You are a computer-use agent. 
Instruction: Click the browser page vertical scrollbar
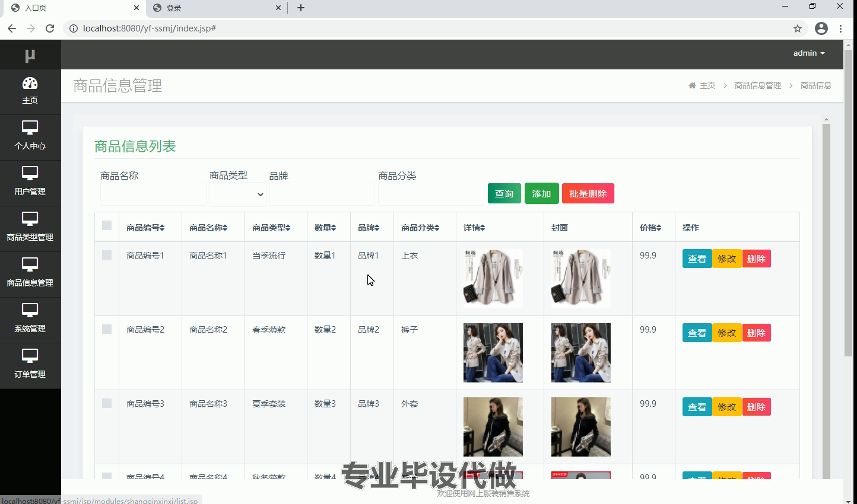click(848, 202)
